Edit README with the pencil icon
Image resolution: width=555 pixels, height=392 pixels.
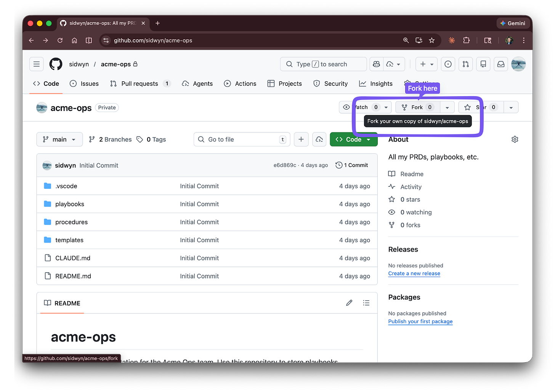[x=349, y=303]
